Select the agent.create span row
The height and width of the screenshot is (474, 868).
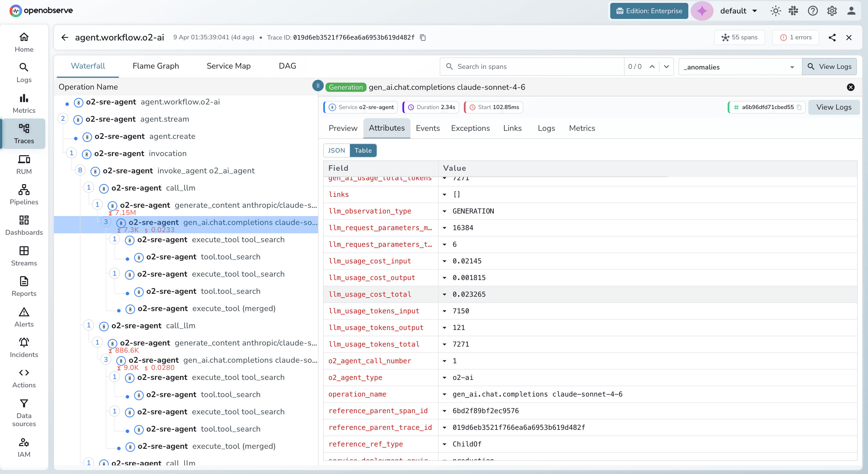point(186,137)
